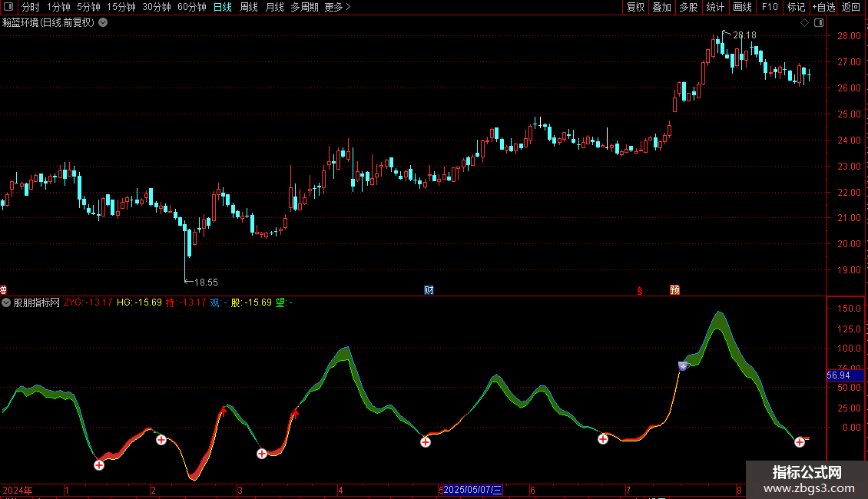Click the 叠加 overlay button
The image size is (868, 499).
pyautogui.click(x=662, y=7)
